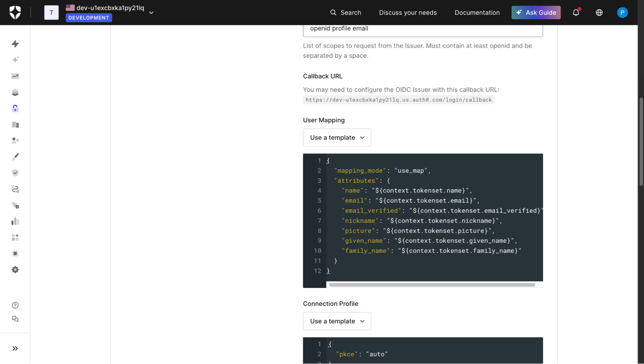Expand the sidebar with double chevron
Viewport: 644px width, 364px height.
point(15,349)
